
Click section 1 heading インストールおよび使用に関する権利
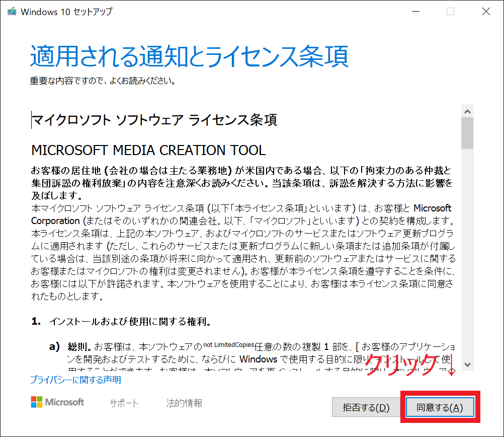(x=130, y=321)
